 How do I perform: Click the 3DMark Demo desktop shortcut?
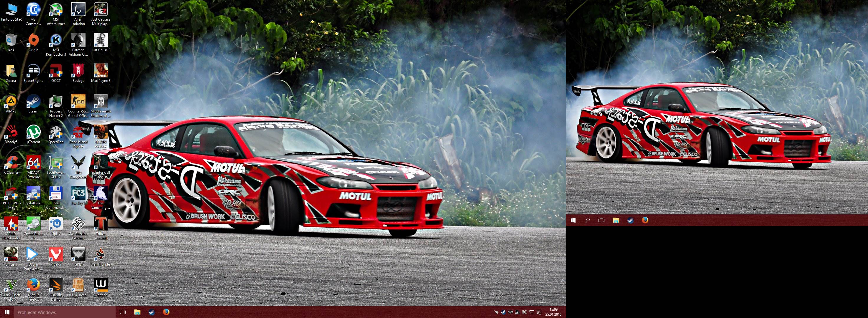[x=56, y=290]
